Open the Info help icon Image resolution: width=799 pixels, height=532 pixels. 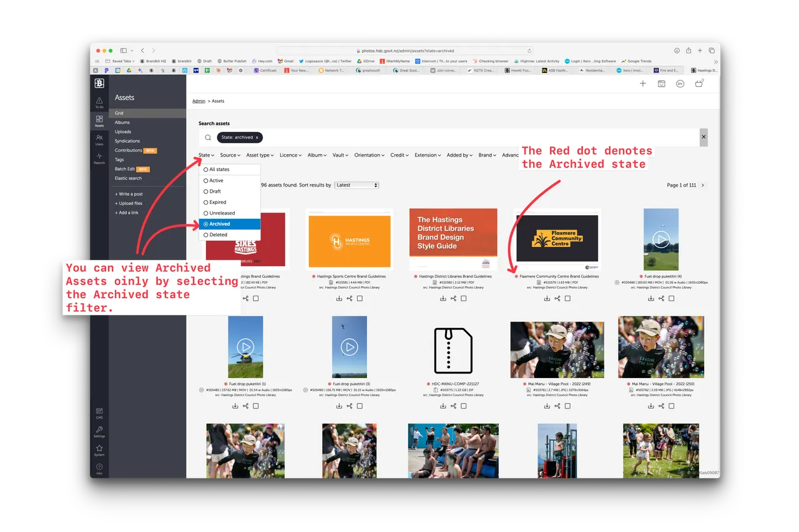(99, 468)
